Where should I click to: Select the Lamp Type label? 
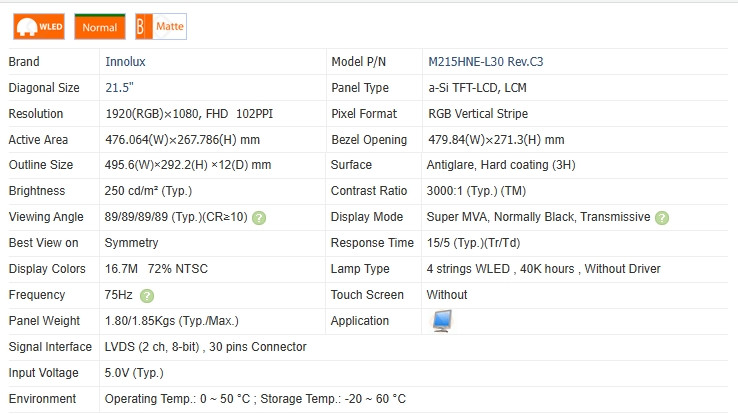point(360,269)
